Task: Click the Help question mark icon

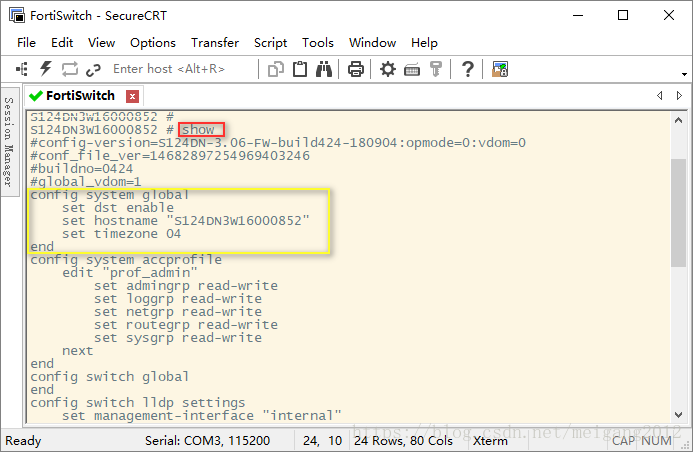Action: click(468, 69)
